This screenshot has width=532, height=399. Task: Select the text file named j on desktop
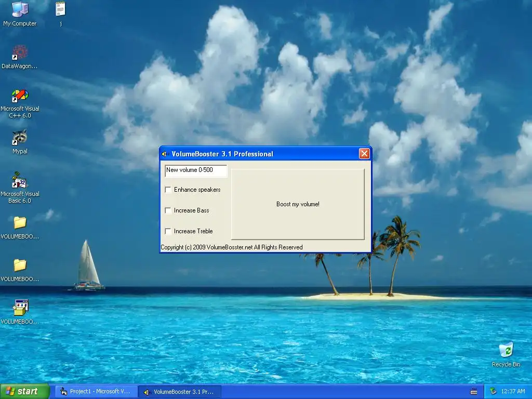tap(60, 14)
